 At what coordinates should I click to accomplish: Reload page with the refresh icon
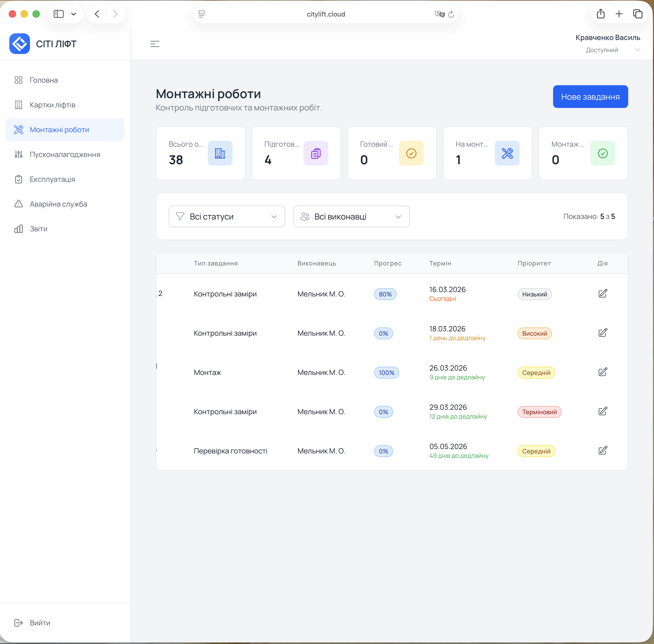coord(451,14)
